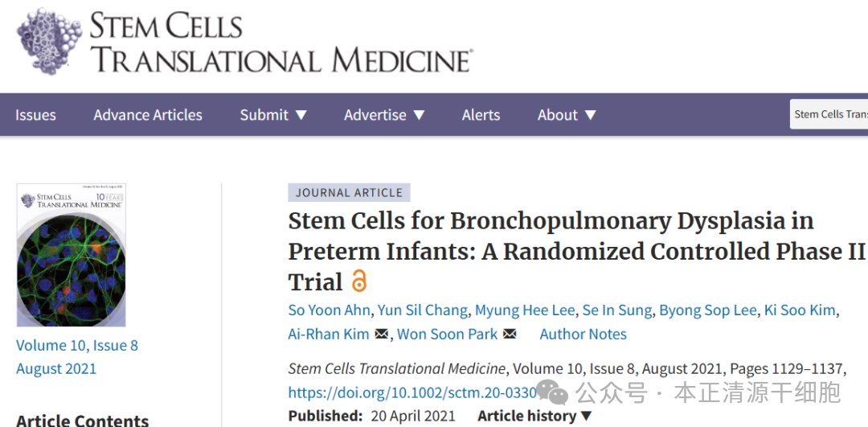View author Yun Sil Chang

(x=423, y=310)
